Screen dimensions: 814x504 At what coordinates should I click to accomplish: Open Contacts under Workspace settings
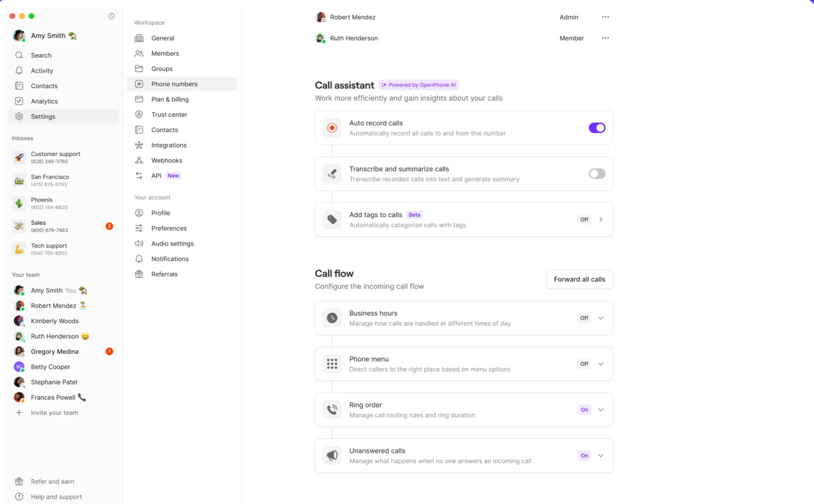[x=182, y=130]
